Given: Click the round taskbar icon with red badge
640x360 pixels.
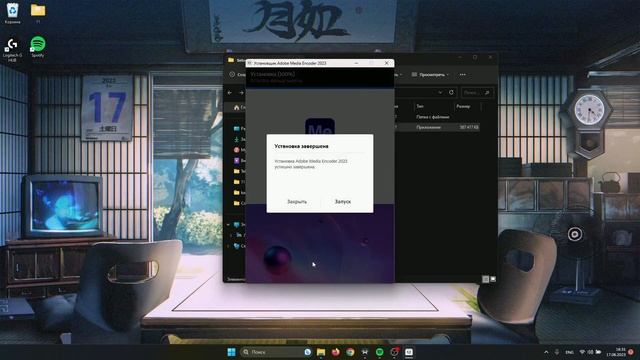Looking at the screenshot, I should point(394,352).
